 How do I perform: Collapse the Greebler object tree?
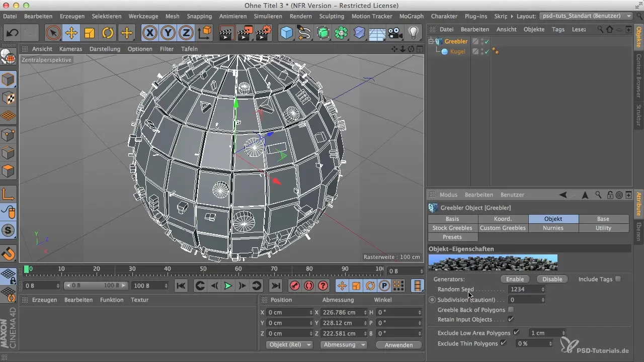click(431, 41)
